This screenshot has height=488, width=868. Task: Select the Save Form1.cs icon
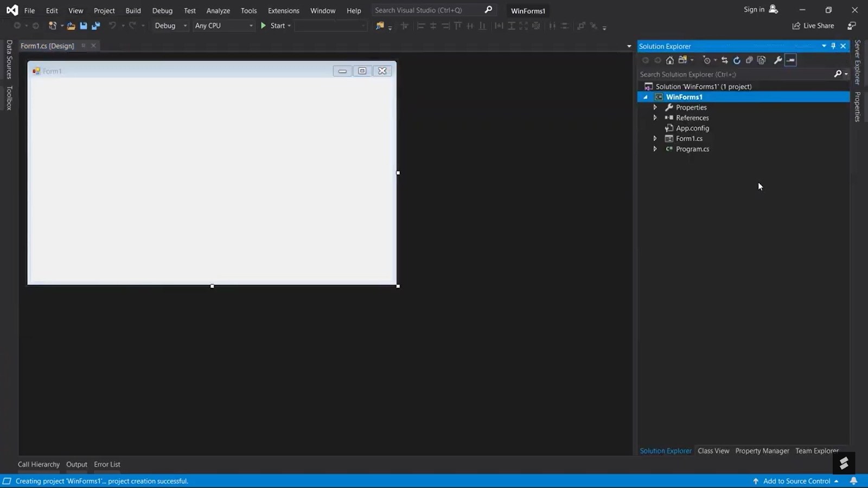pyautogui.click(x=82, y=25)
